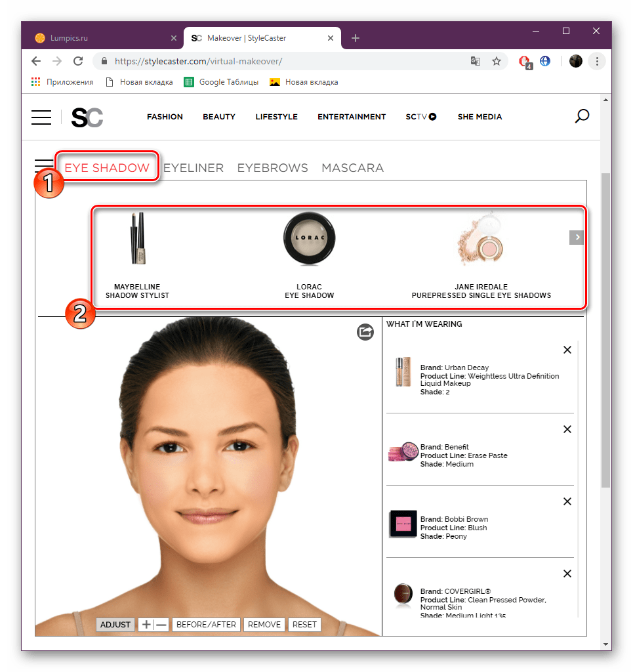Open the BEAUTY menu item

click(x=218, y=116)
